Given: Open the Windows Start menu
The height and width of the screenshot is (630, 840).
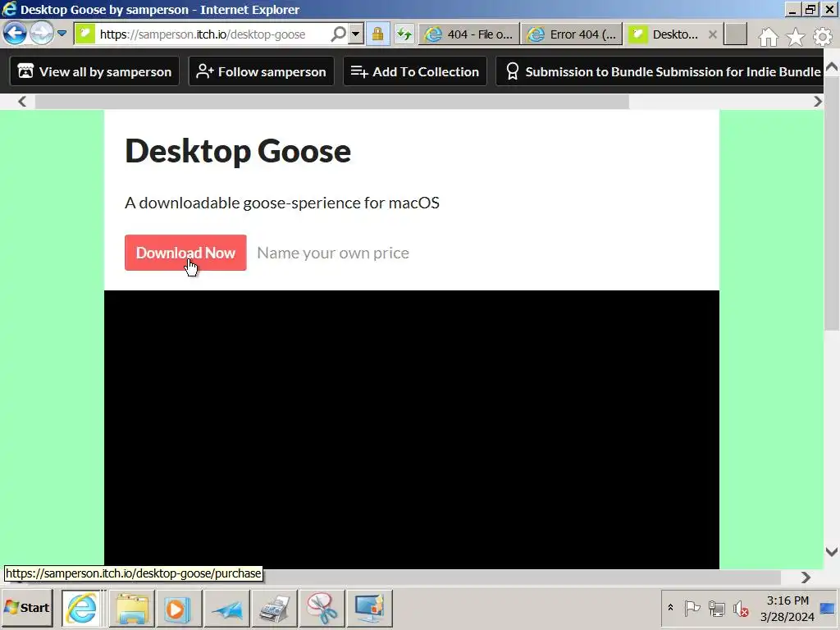Looking at the screenshot, I should point(27,608).
